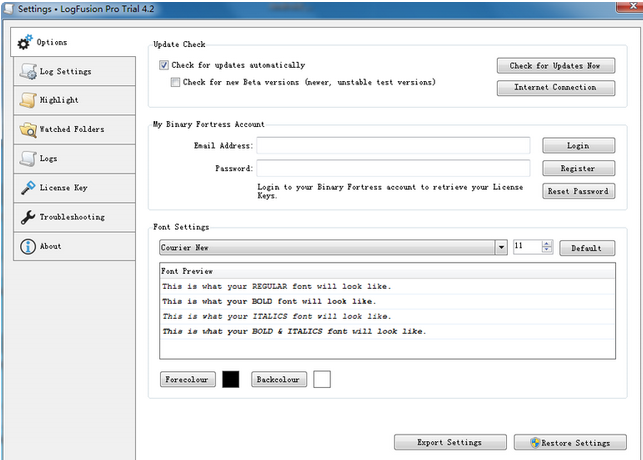Expand the Courier New font dropdown
Viewport: 643px width, 460px height.
tap(501, 247)
